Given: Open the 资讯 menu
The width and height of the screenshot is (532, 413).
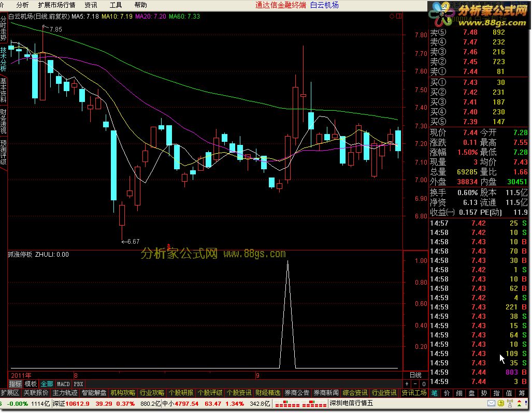Looking at the screenshot, I should pyautogui.click(x=91, y=5).
